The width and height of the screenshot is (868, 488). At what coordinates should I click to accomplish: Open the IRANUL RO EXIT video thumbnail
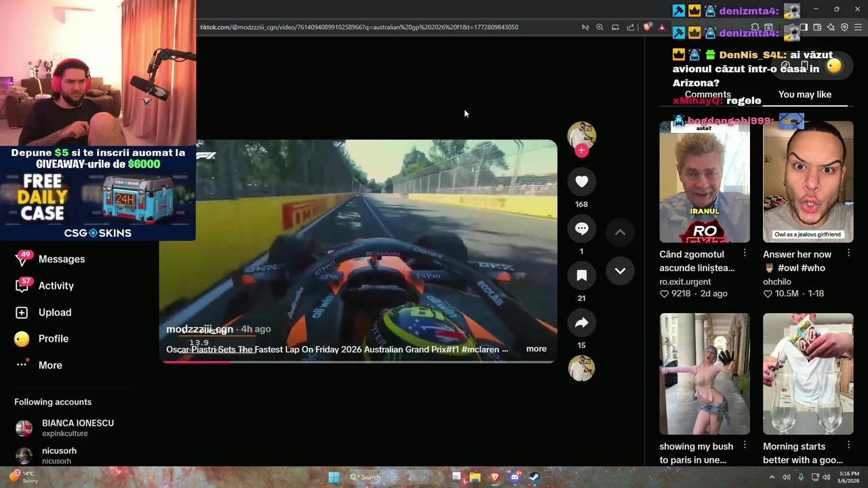705,182
